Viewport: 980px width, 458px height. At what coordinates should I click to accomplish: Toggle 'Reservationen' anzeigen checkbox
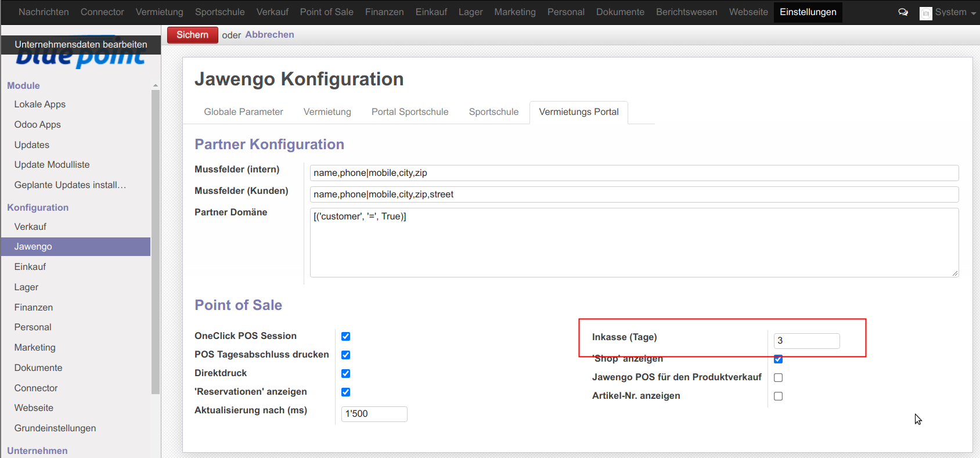click(345, 392)
